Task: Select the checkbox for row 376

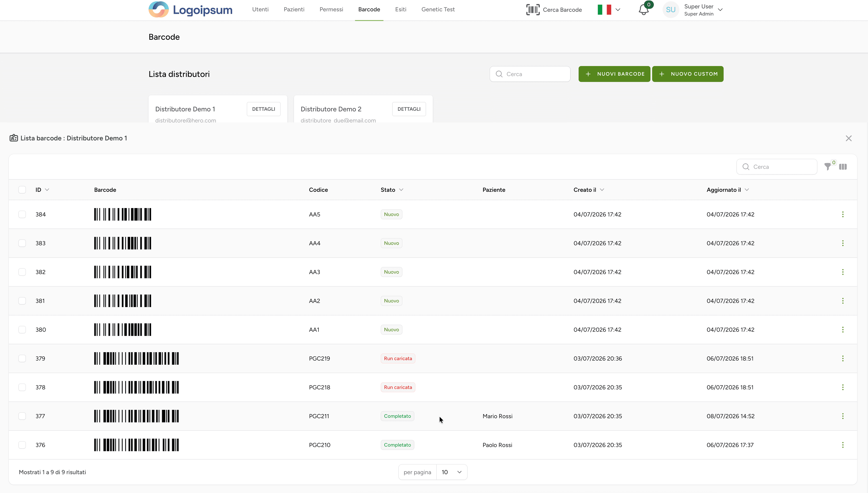Action: 22,445
